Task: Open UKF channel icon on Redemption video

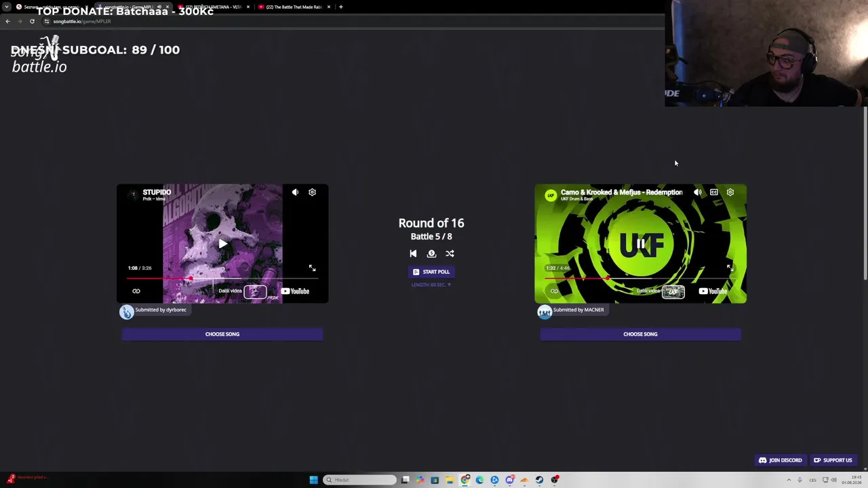Action: pyautogui.click(x=550, y=195)
